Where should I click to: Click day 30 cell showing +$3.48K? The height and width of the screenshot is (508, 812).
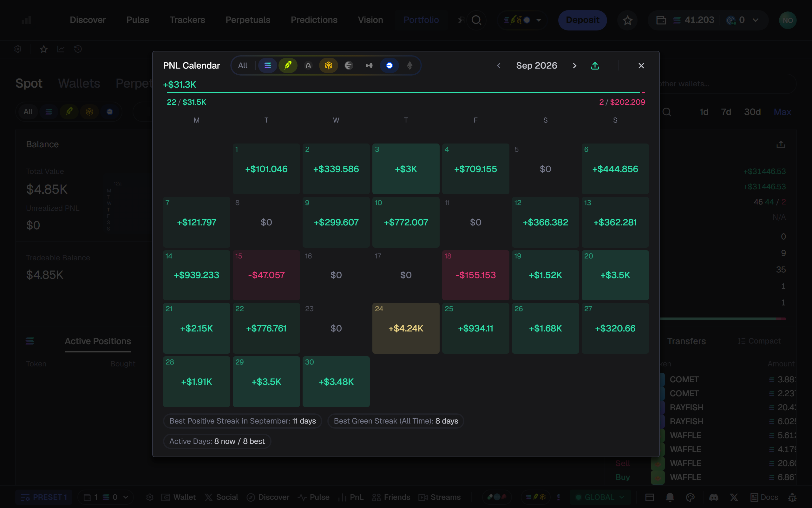pos(336,381)
